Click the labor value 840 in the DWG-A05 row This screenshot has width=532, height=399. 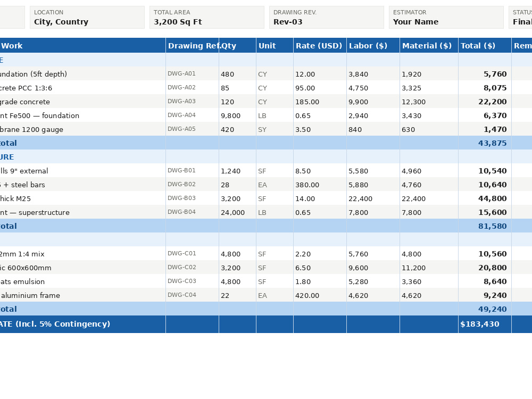[x=355, y=130]
